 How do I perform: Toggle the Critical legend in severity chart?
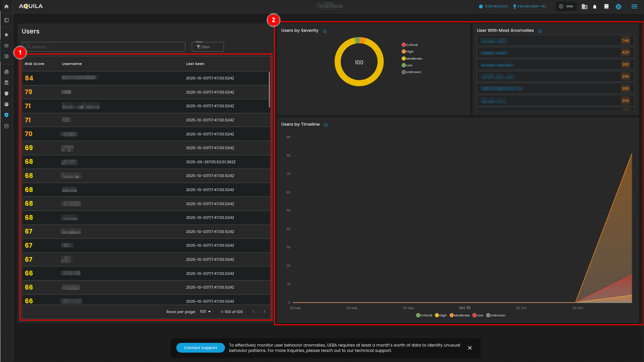tap(410, 45)
